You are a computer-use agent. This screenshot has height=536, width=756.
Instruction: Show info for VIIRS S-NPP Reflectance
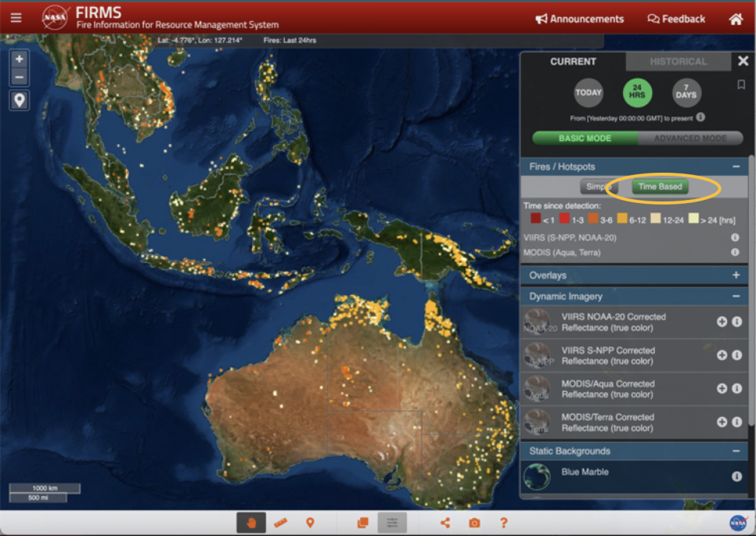click(x=737, y=355)
